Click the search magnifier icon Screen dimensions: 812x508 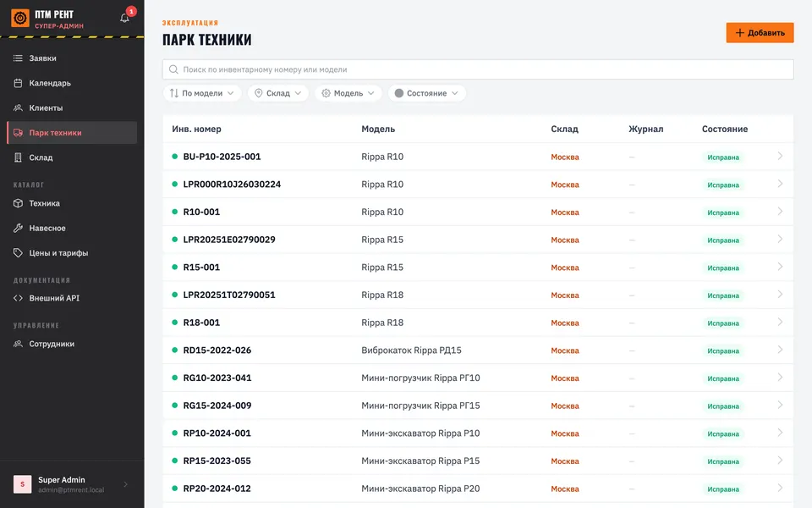tap(173, 69)
